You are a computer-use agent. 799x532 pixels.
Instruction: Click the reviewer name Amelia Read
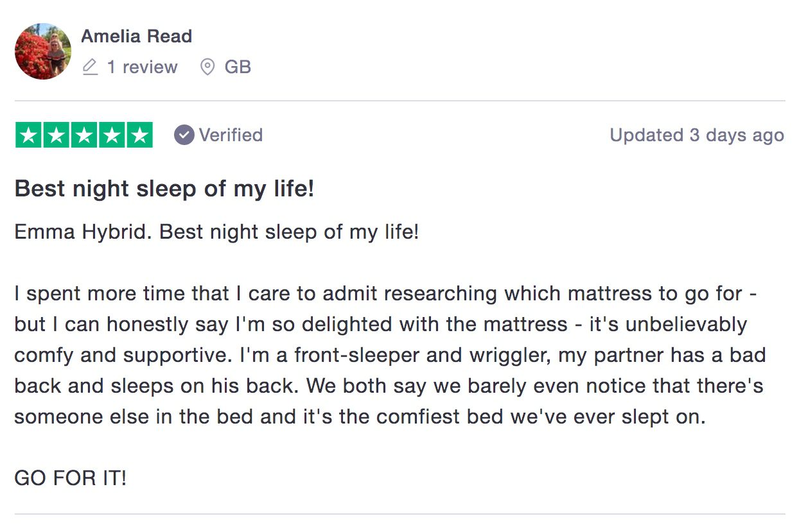136,36
